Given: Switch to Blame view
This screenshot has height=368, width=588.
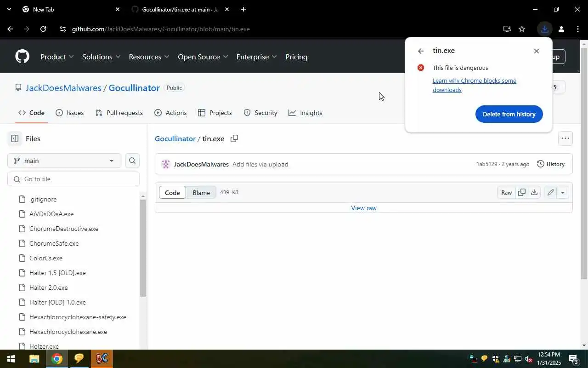Looking at the screenshot, I should pos(201,193).
